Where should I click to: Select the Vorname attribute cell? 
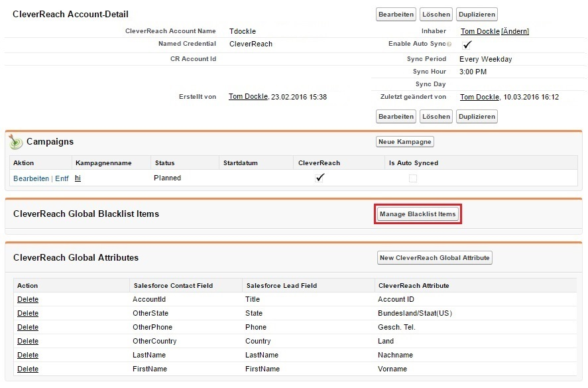click(x=392, y=369)
